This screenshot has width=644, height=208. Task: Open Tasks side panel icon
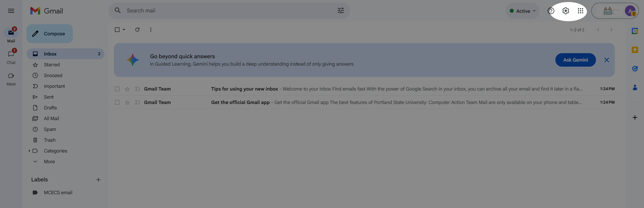(x=635, y=69)
